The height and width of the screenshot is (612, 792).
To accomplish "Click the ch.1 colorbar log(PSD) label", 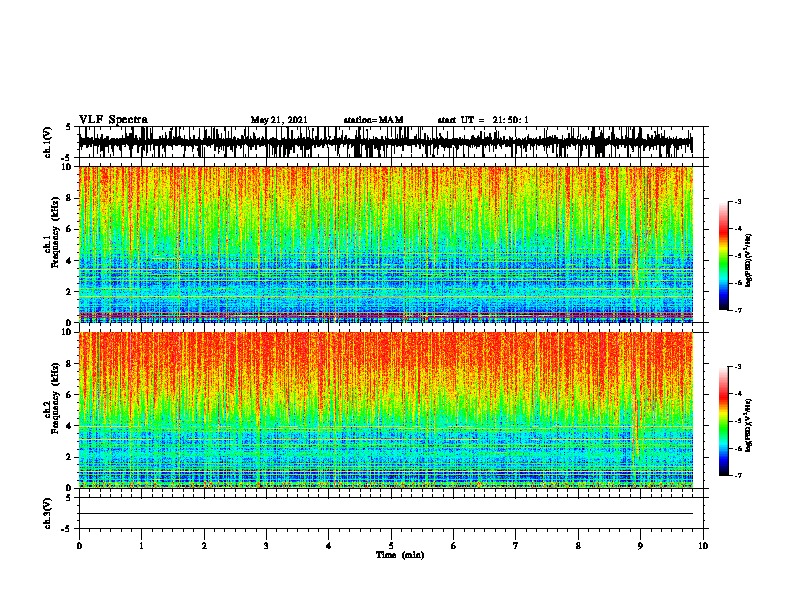I will pyautogui.click(x=748, y=261).
